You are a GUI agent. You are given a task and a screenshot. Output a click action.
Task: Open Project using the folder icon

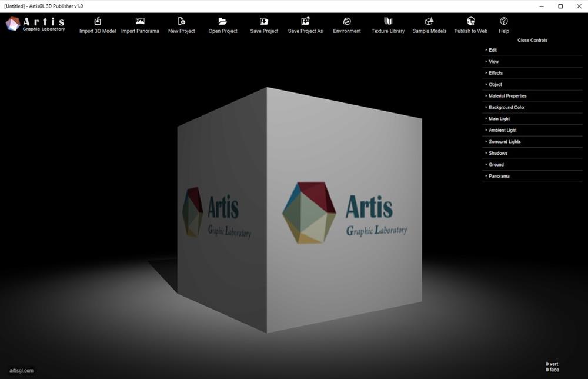[x=223, y=21]
